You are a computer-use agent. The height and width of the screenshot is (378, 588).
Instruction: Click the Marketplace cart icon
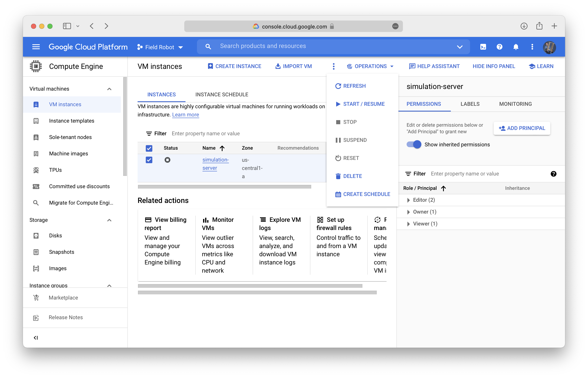(36, 297)
